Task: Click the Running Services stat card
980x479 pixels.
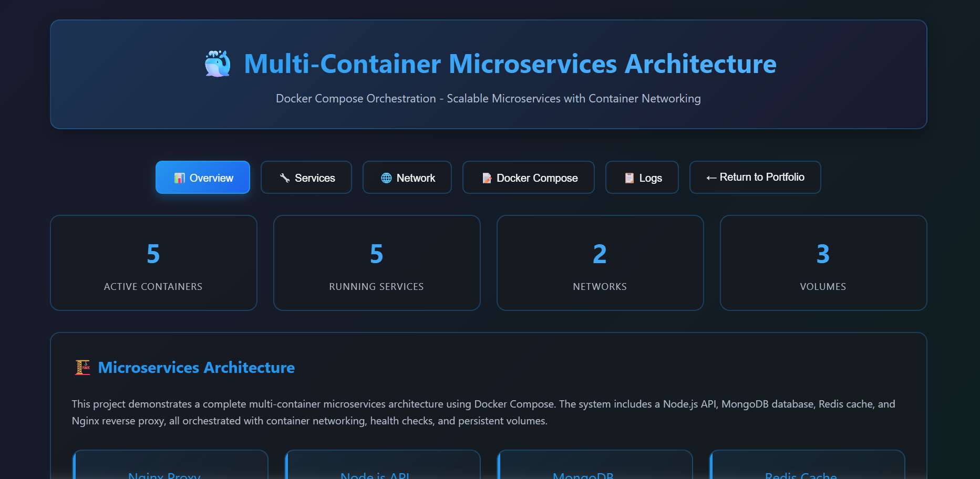Action: [x=376, y=263]
